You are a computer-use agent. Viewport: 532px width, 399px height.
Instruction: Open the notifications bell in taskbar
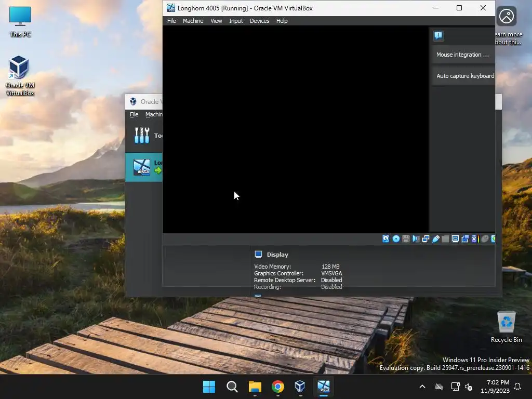pos(518,387)
